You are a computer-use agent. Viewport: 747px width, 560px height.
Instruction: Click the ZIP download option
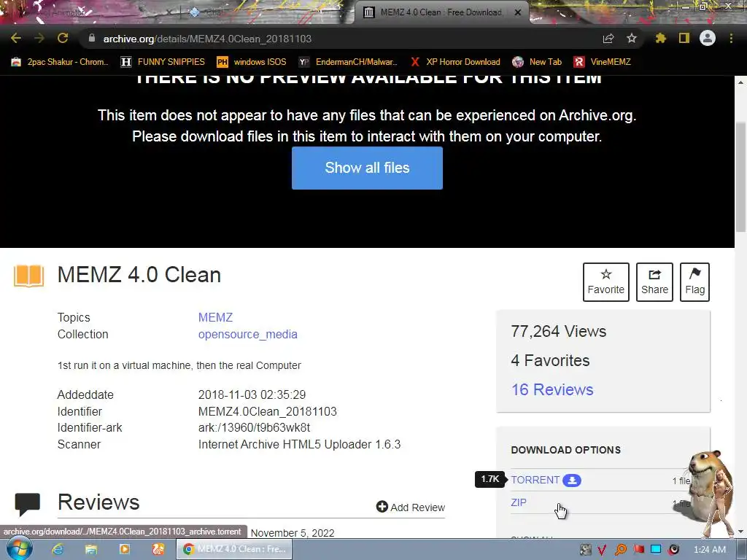(x=519, y=502)
